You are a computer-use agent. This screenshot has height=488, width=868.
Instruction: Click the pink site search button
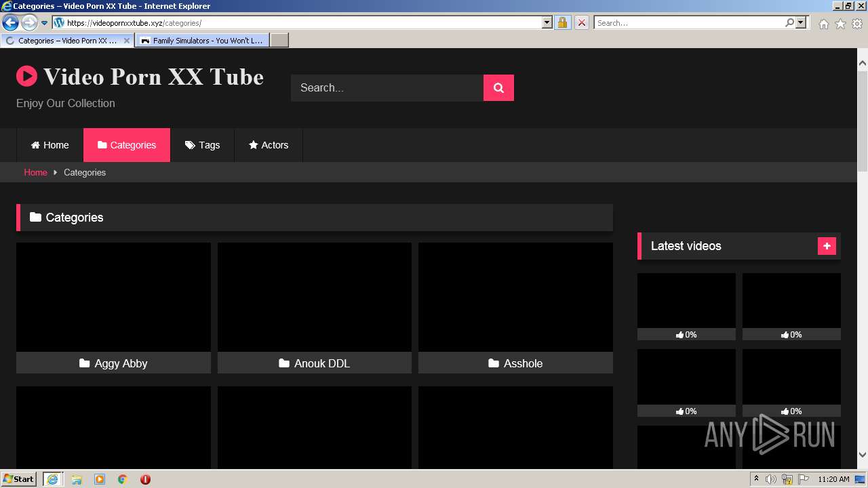tap(498, 87)
